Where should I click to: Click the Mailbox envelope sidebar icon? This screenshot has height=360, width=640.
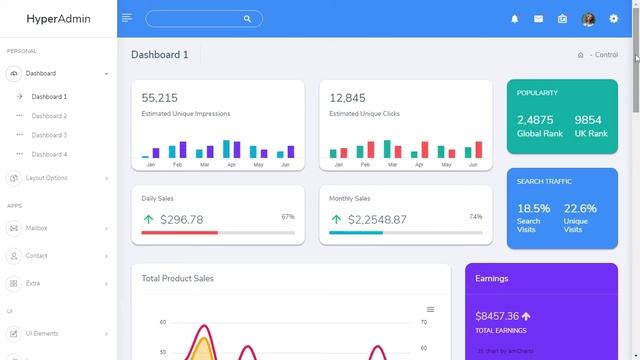pos(13,228)
